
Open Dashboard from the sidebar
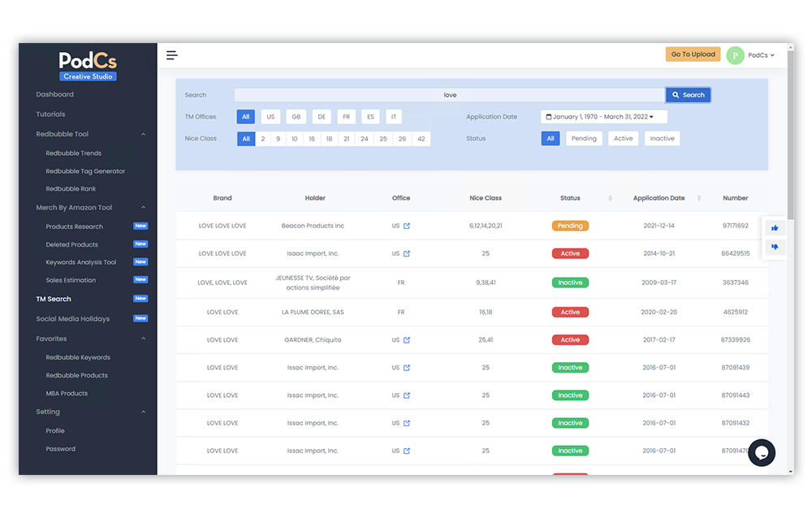(55, 94)
